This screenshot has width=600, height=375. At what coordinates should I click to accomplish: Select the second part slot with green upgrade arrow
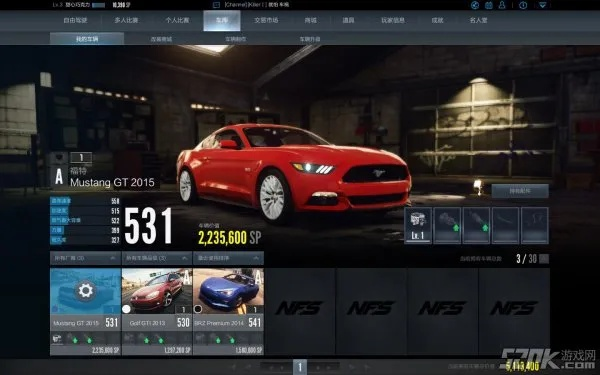(x=447, y=225)
